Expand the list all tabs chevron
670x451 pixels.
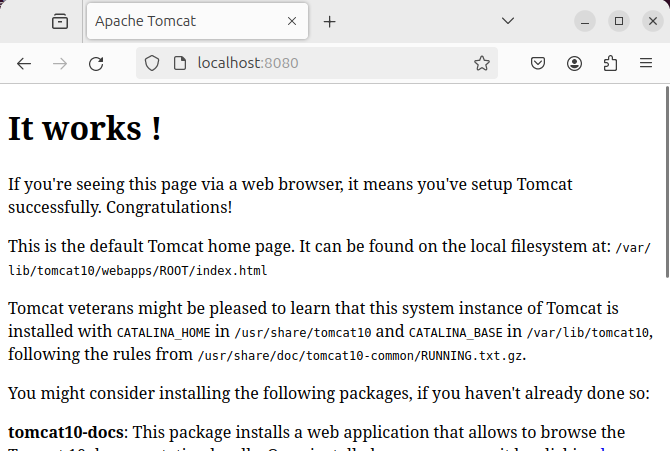click(x=508, y=21)
